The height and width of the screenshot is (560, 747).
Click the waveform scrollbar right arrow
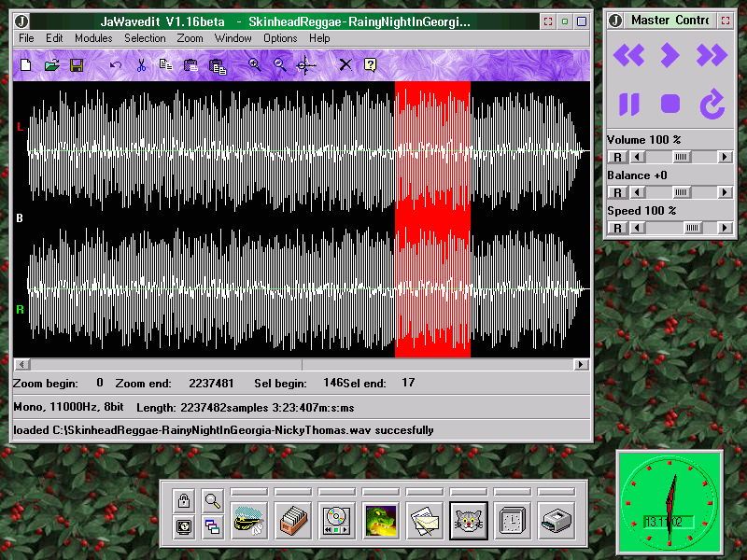point(582,365)
